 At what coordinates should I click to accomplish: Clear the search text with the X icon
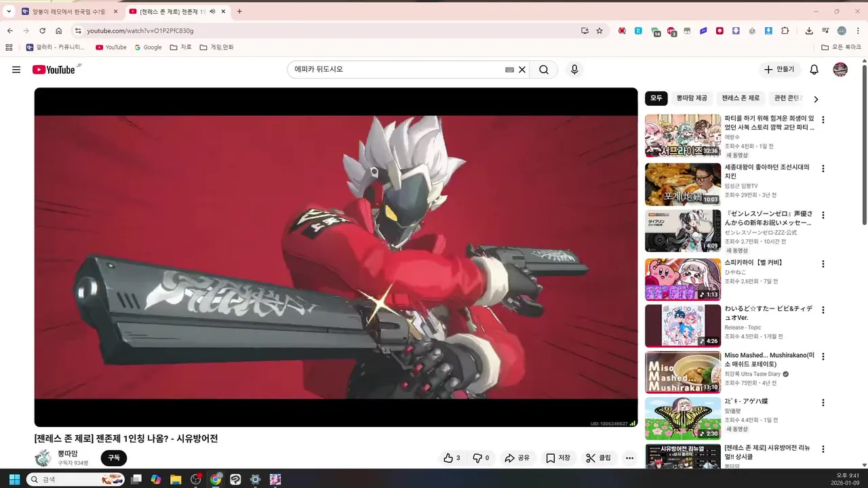522,70
